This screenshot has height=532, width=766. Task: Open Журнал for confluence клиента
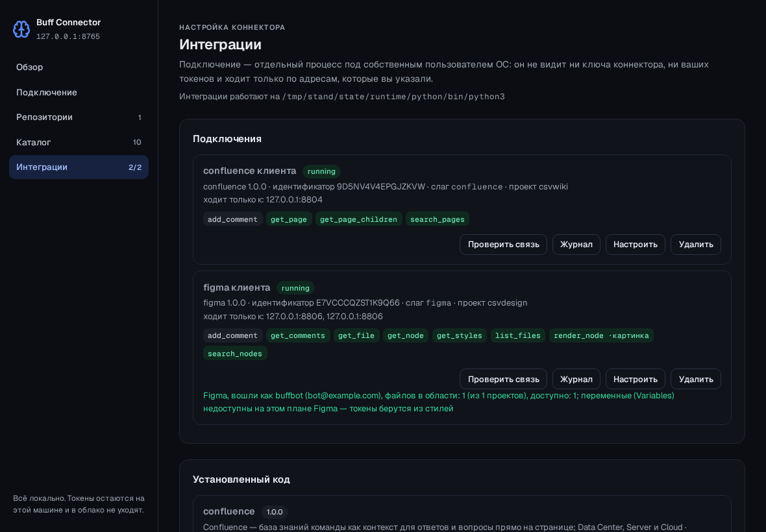click(576, 245)
